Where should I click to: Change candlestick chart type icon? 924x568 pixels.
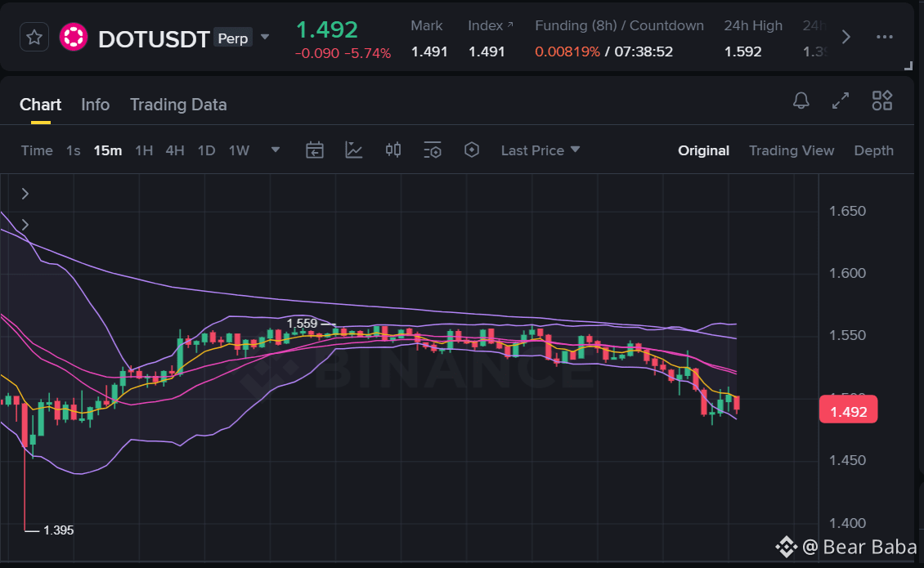pyautogui.click(x=393, y=150)
